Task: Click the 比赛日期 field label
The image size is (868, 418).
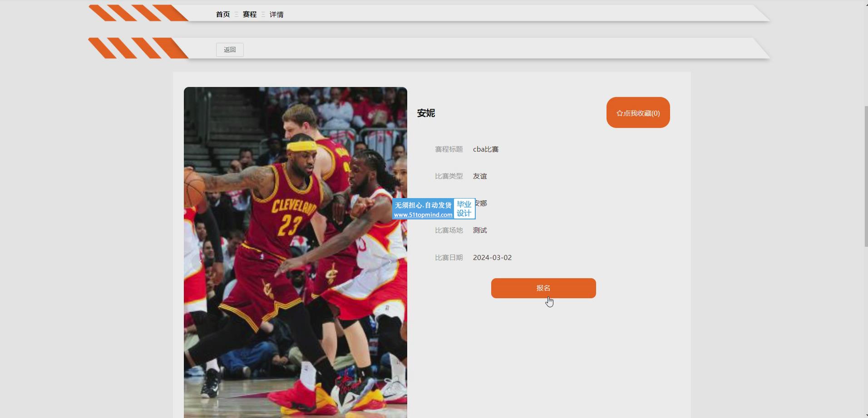Action: coord(449,258)
